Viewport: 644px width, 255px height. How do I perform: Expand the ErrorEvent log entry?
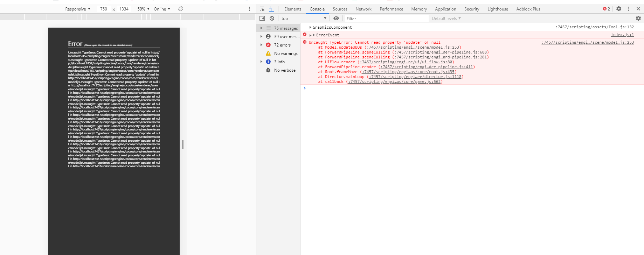coord(310,35)
